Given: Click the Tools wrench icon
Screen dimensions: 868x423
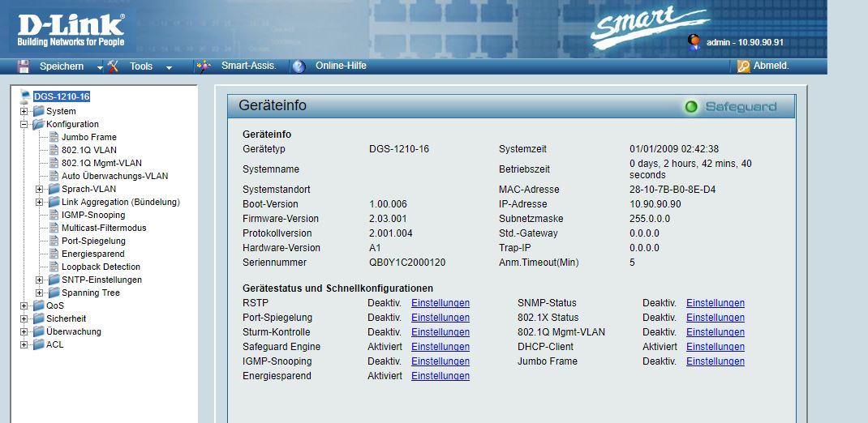Looking at the screenshot, I should coord(113,66).
